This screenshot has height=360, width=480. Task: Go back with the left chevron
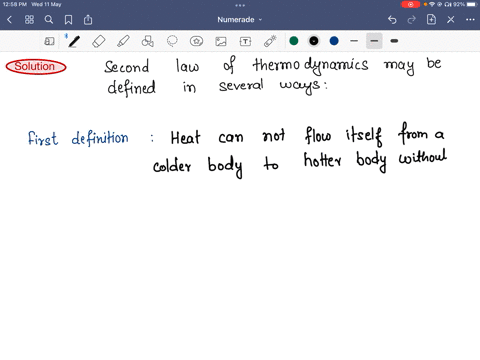(x=9, y=20)
